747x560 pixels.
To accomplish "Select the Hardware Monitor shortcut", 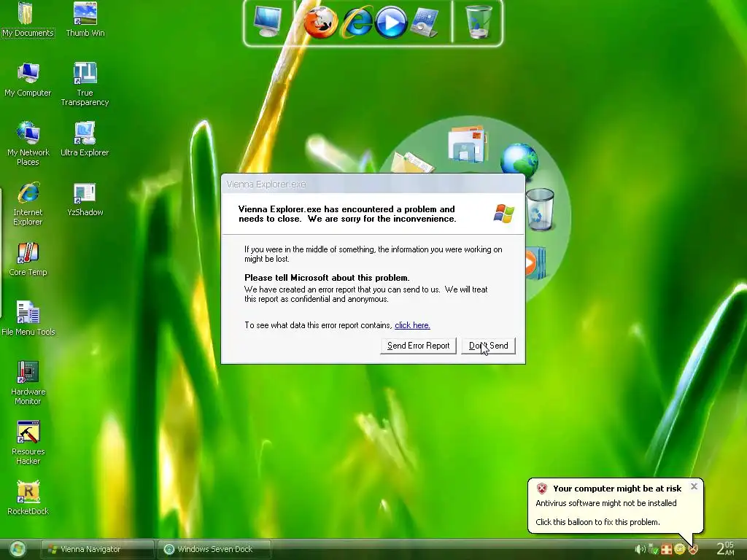I will 28,383.
